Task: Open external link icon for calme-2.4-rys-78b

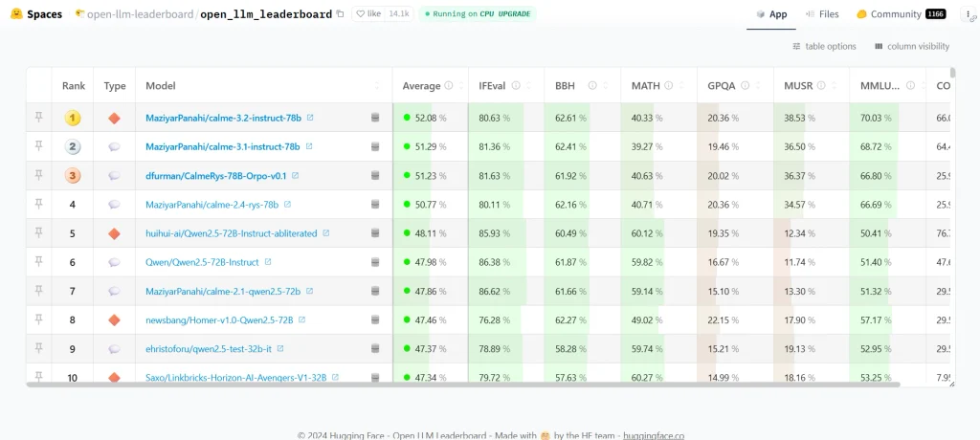Action: [x=287, y=205]
